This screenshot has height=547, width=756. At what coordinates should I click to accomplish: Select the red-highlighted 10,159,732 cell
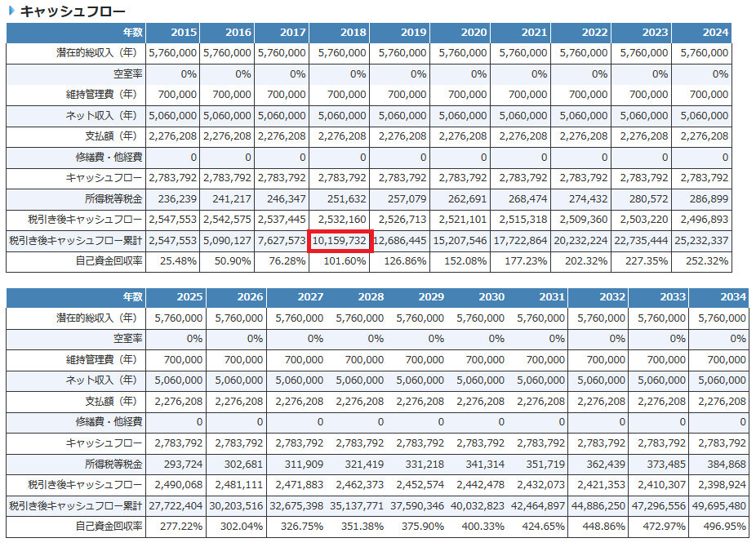coord(340,241)
